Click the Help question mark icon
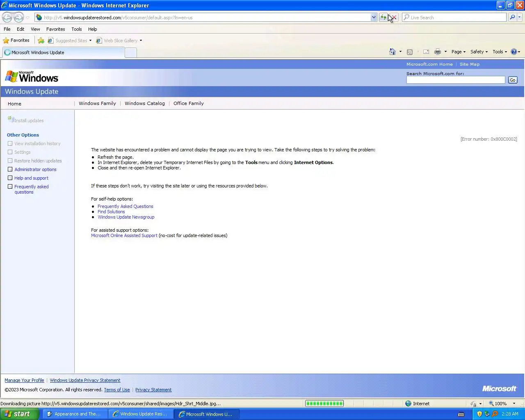Viewport: 525px width, 420px height. click(514, 52)
